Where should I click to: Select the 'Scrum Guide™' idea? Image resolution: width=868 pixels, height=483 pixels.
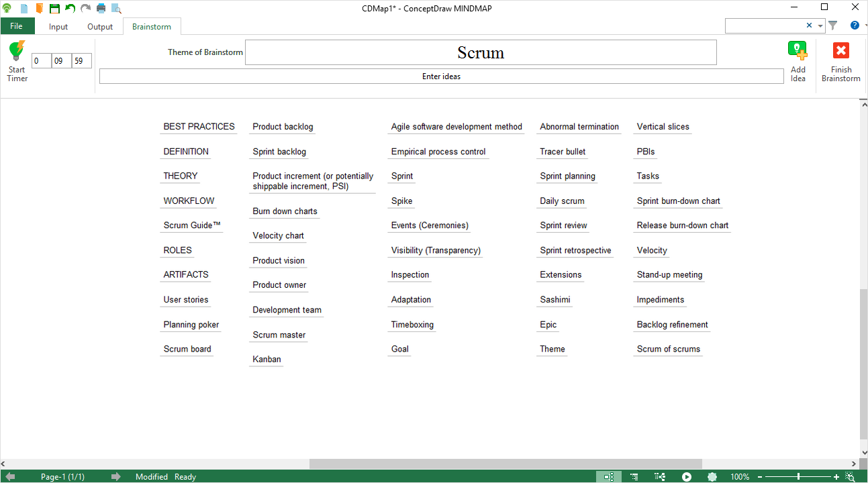tap(192, 225)
